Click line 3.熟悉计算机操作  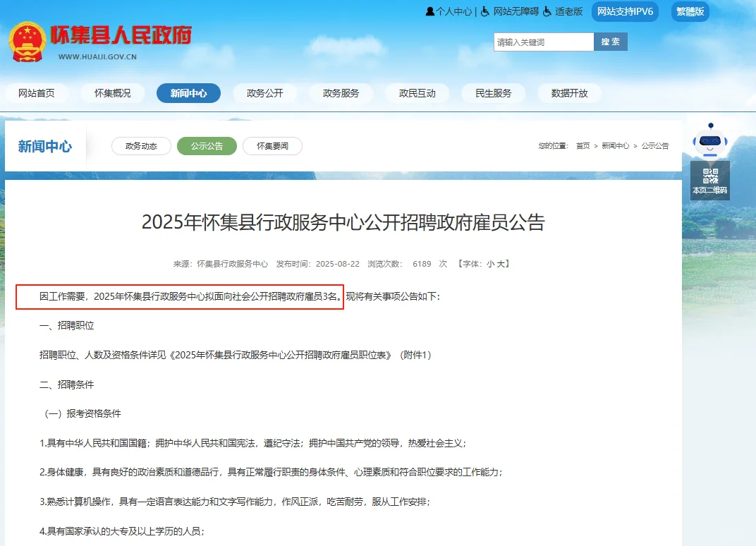point(235,502)
